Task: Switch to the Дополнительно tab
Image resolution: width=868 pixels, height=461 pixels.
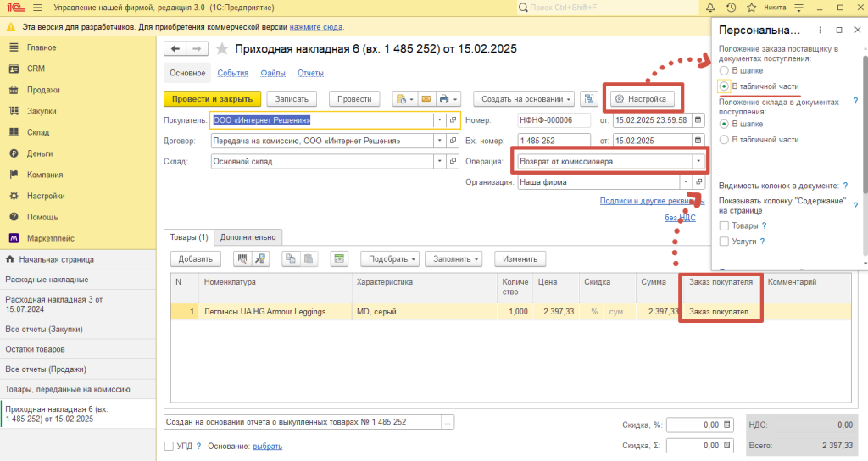Action: (248, 237)
